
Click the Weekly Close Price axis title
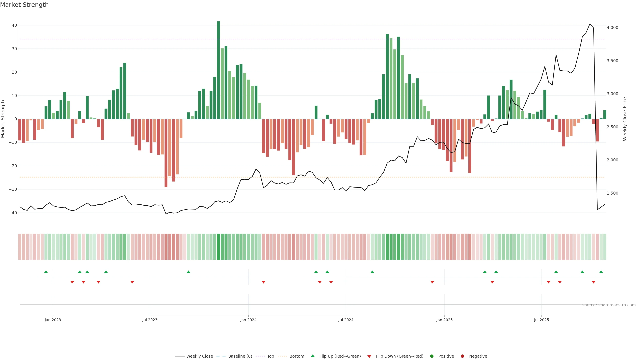click(625, 119)
